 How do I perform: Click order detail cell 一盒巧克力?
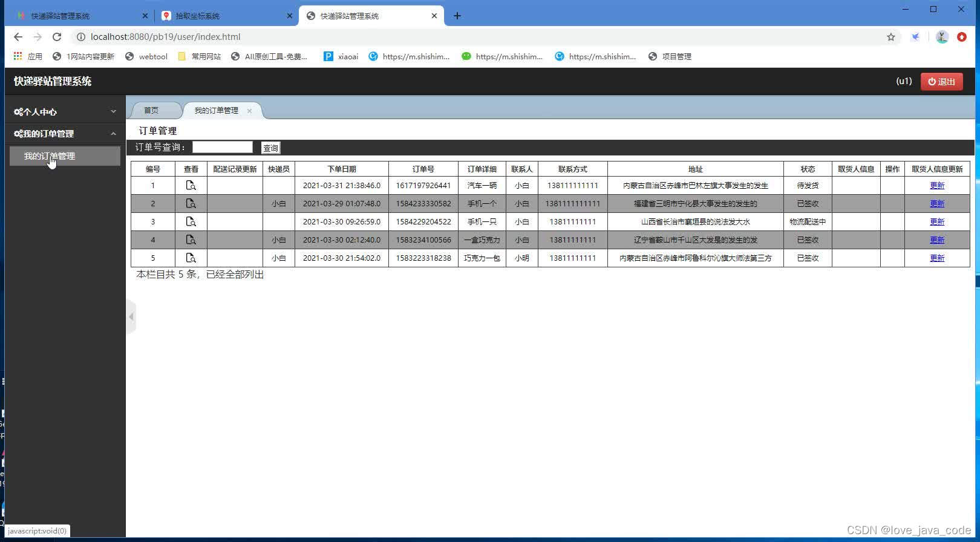pyautogui.click(x=482, y=240)
